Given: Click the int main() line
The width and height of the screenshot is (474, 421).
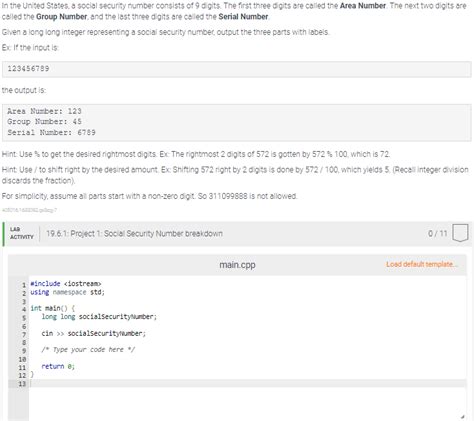Looking at the screenshot, I should (53, 308).
